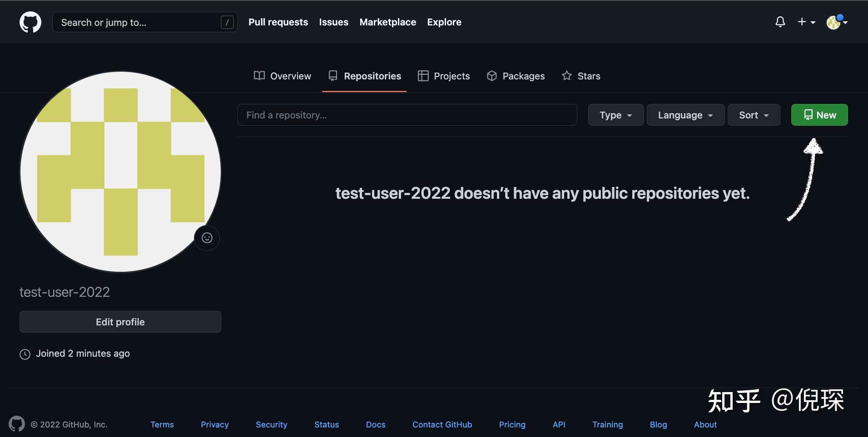This screenshot has height=437, width=868.
Task: Click the © 2022 GitHub, Inc. text
Action: pyautogui.click(x=69, y=425)
